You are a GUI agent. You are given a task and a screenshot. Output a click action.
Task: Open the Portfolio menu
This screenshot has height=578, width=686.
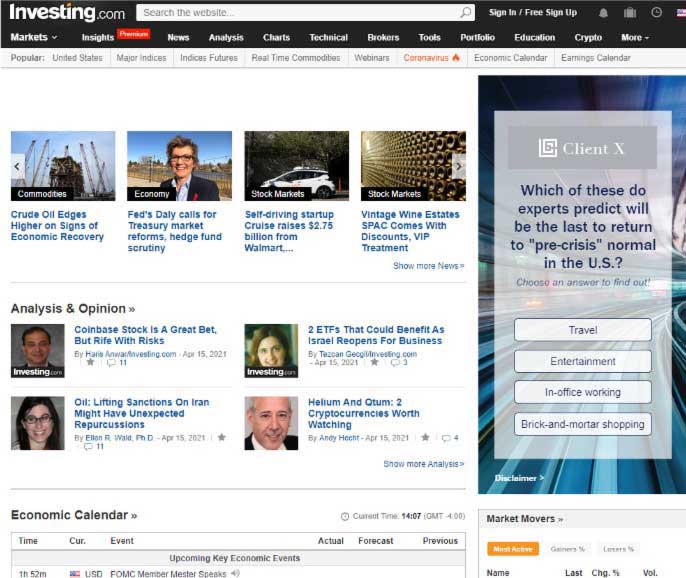click(477, 38)
